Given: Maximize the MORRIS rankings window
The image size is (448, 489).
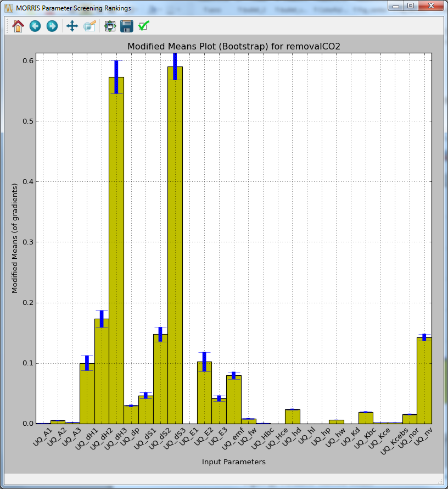Looking at the screenshot, I should click(410, 6).
